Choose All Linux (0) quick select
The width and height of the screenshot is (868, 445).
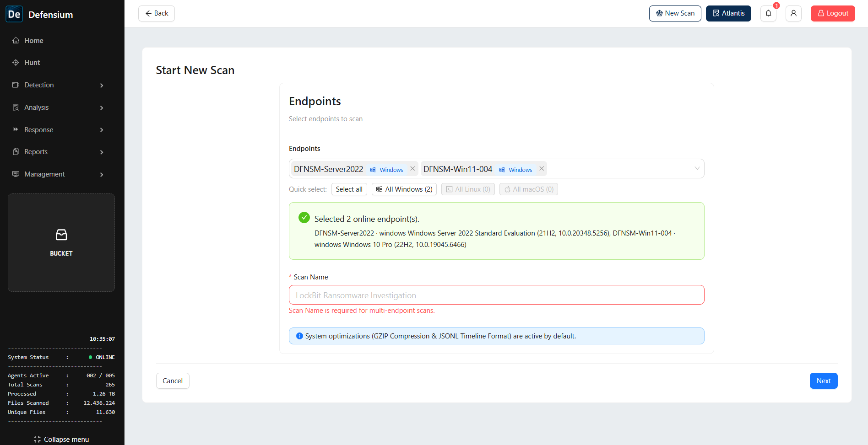[468, 189]
